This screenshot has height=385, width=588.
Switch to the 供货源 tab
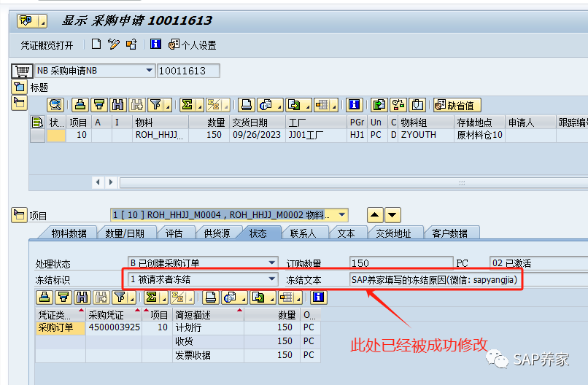[217, 233]
